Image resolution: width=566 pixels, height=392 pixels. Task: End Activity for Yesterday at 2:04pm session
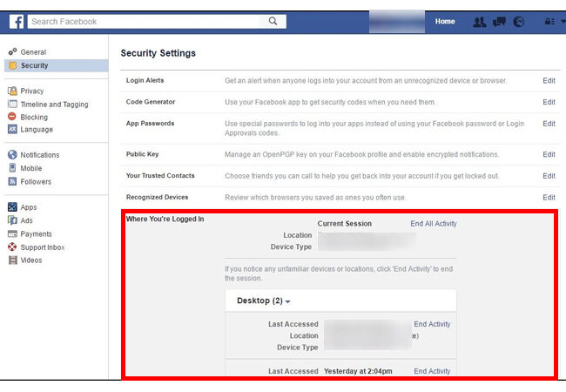click(432, 371)
